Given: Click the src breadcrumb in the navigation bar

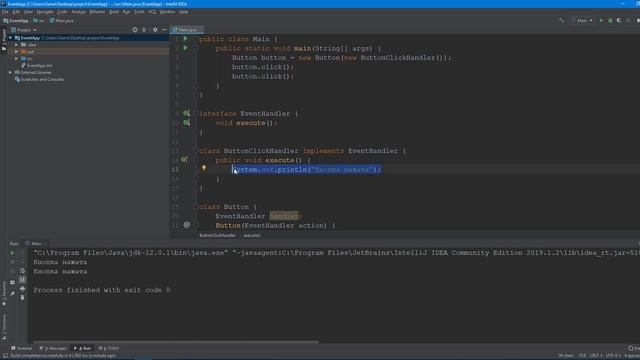Looking at the screenshot, I should tap(39, 20).
